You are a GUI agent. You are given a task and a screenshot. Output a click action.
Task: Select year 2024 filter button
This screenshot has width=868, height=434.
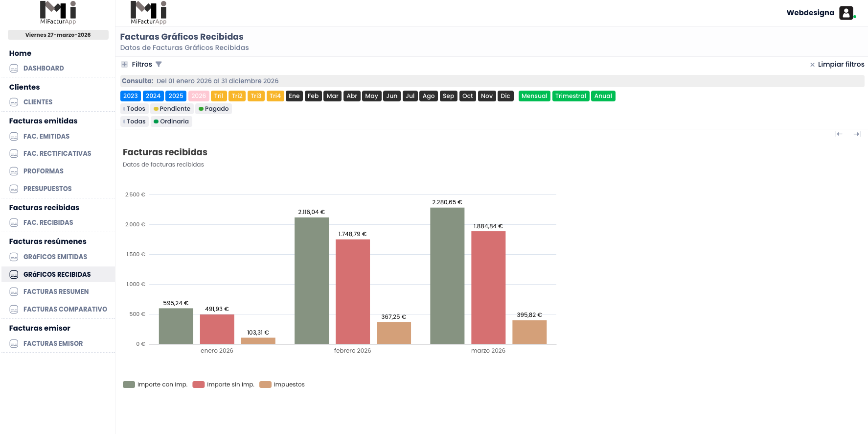click(x=153, y=96)
